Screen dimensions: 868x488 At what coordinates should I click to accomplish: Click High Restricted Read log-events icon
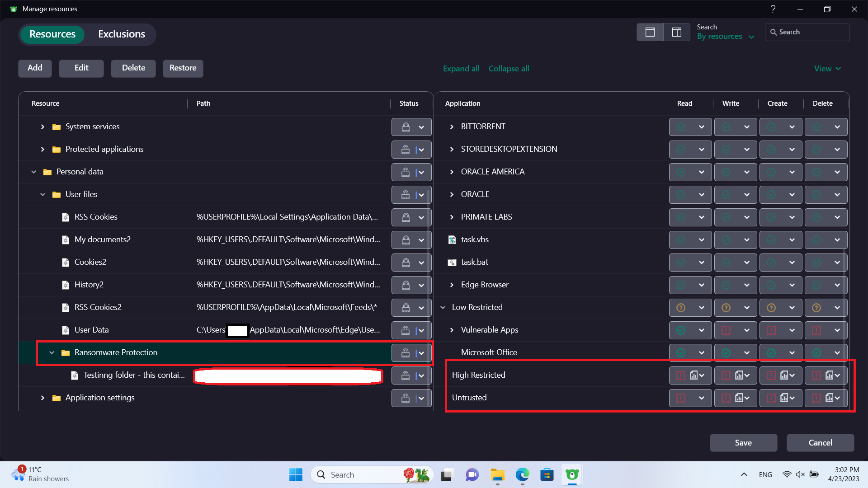[x=694, y=375]
